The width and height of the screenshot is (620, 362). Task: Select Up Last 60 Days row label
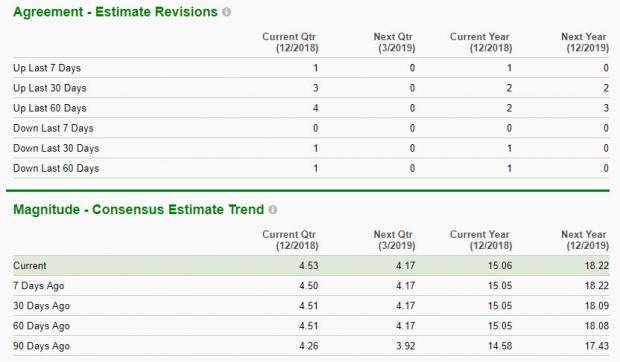(x=50, y=108)
